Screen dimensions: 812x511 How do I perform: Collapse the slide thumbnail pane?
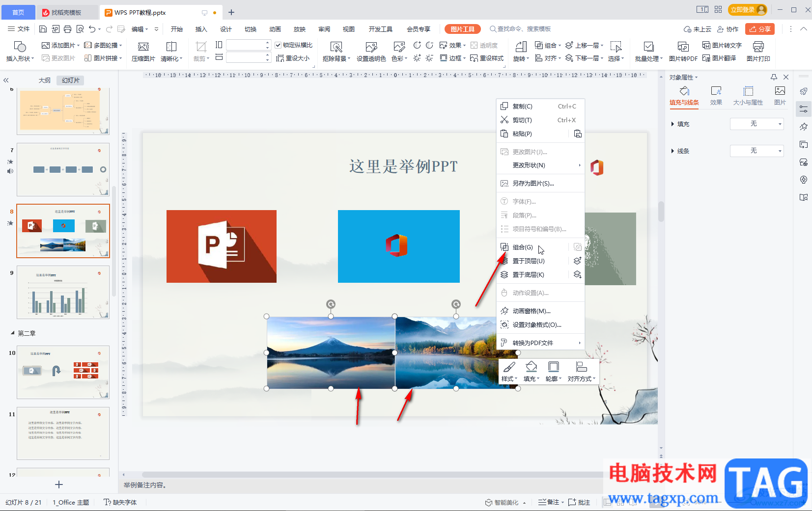point(6,80)
